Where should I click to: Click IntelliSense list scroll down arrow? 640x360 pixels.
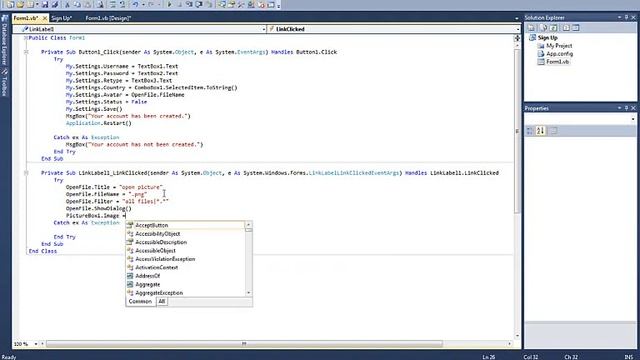249,293
